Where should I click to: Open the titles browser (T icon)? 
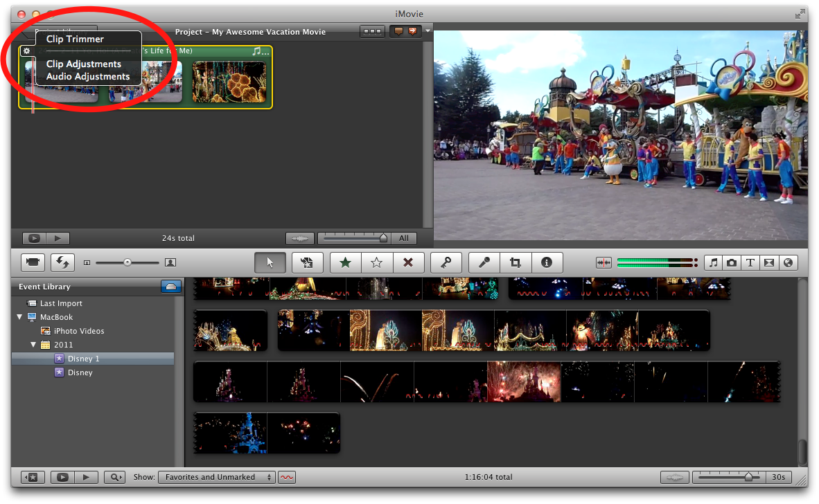point(750,263)
